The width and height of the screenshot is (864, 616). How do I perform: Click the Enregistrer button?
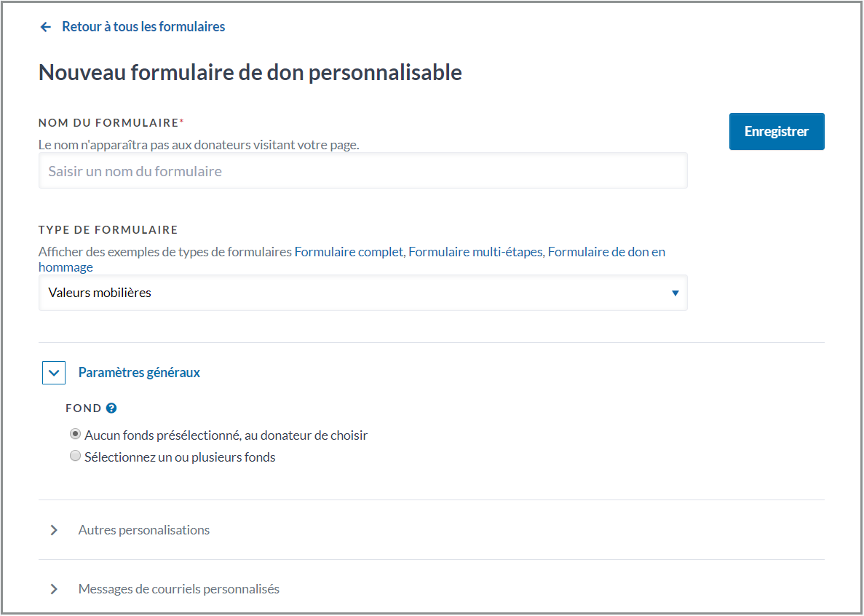(776, 132)
